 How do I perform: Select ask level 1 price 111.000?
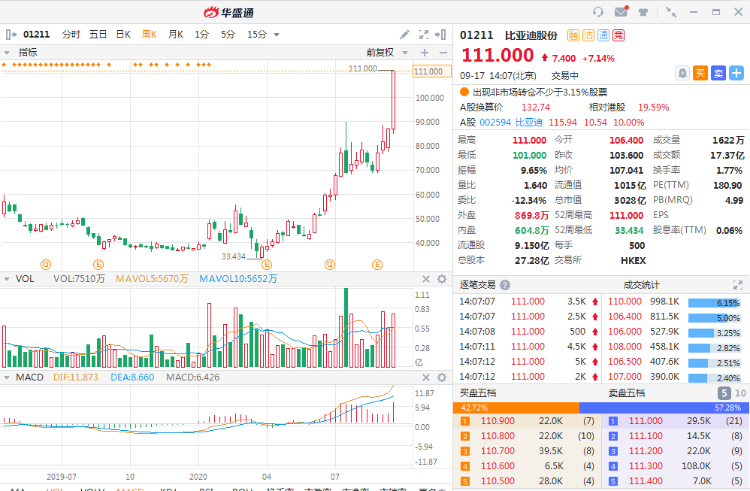646,421
